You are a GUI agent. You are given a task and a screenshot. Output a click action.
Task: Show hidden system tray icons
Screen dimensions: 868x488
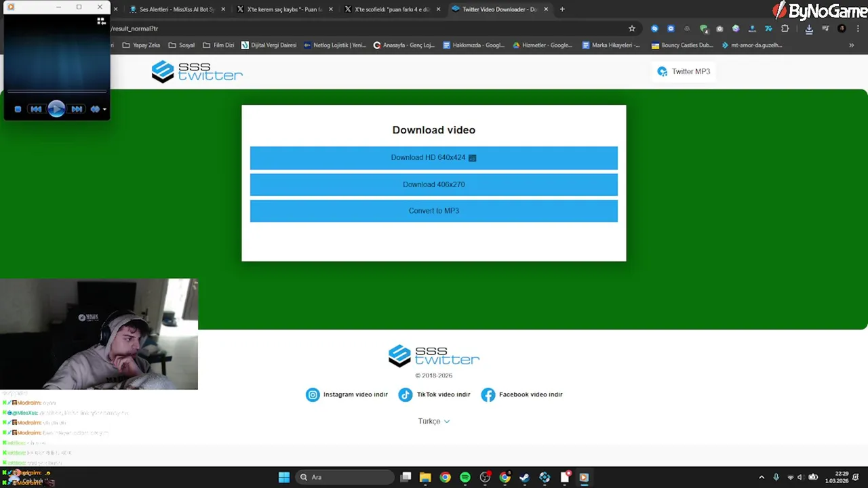(x=762, y=477)
